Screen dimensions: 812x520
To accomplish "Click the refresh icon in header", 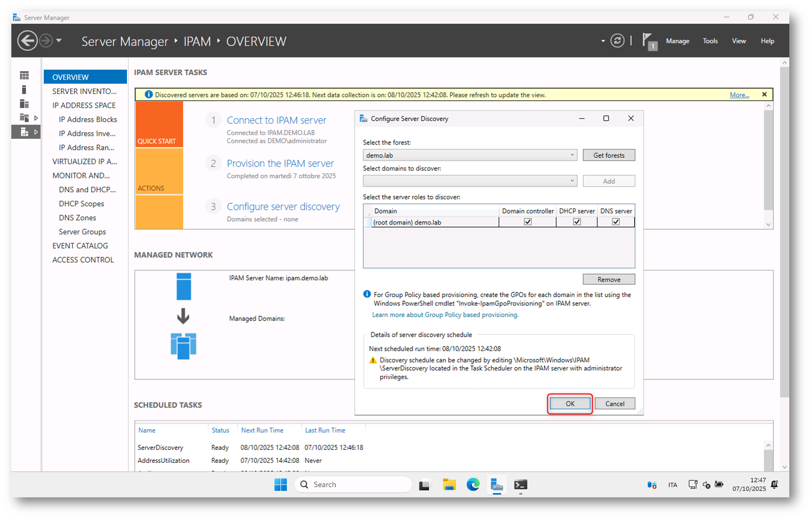I will pos(617,41).
